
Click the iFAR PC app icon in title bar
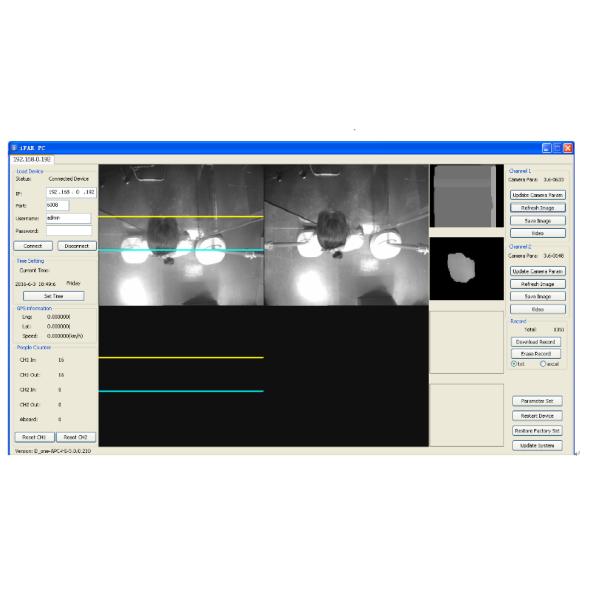(x=16, y=148)
